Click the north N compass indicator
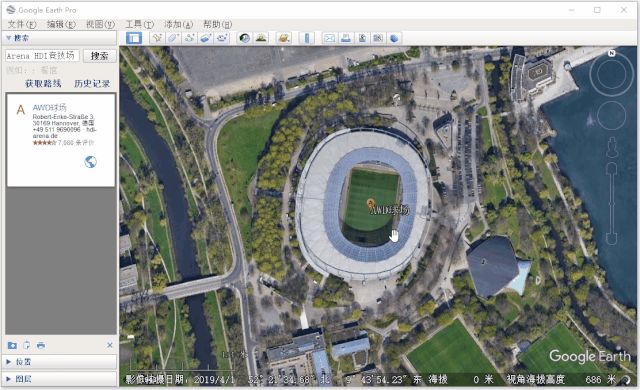Screen dimensions: 640x390 pyautogui.click(x=611, y=53)
